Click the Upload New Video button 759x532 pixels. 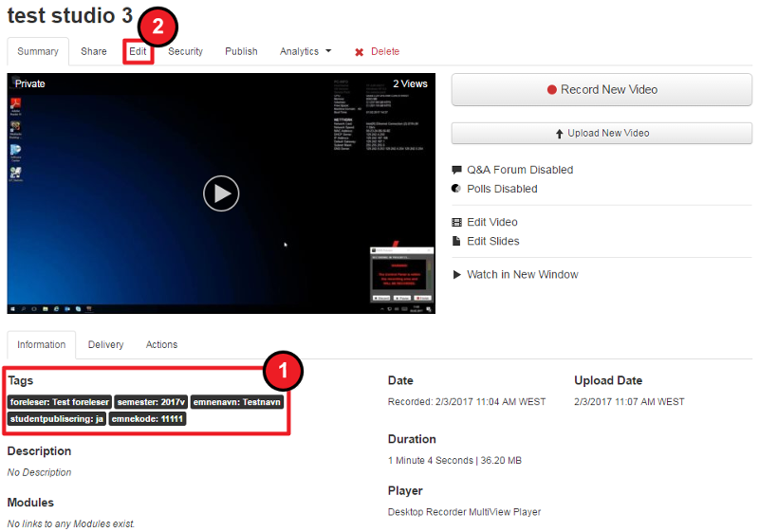pos(602,133)
